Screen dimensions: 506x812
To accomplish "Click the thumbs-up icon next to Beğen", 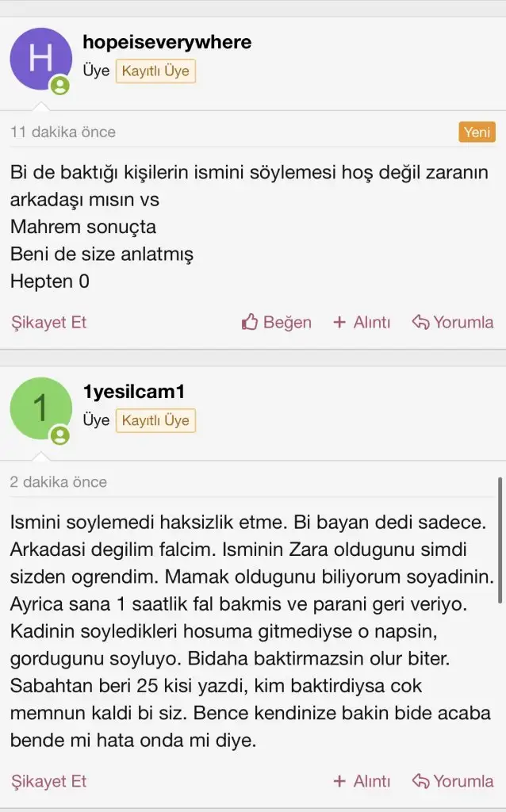I will point(250,322).
